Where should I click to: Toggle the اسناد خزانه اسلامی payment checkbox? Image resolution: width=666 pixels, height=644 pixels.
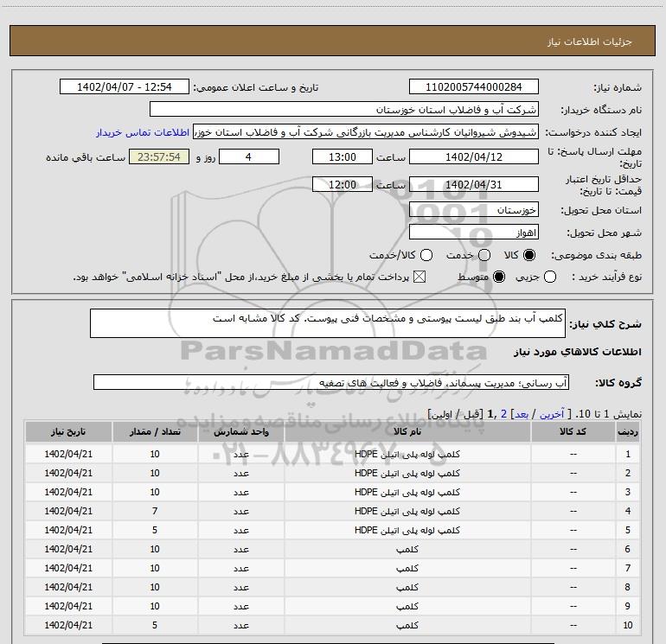tap(419, 277)
